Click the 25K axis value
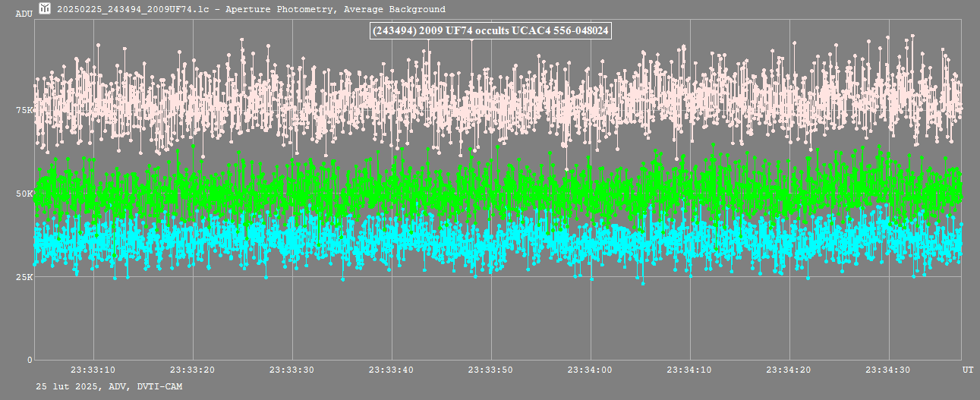Viewport: 980px width, 400px height. 24,277
